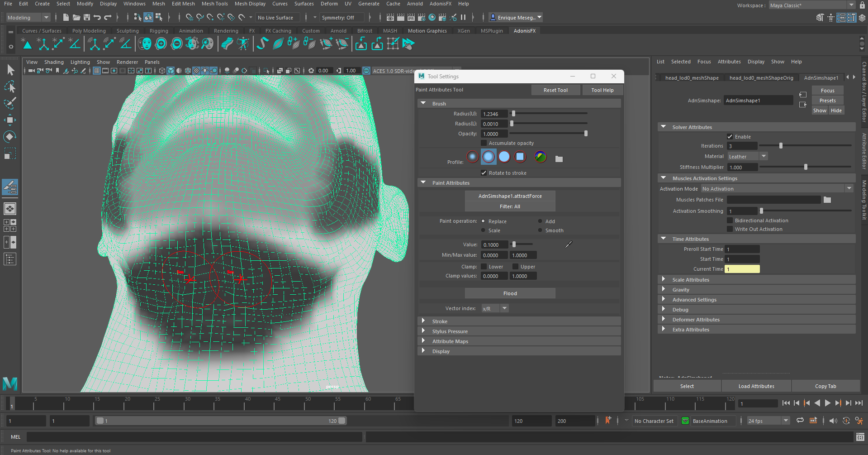Image resolution: width=868 pixels, height=455 pixels.
Task: Click the Reset Tool button
Action: (x=555, y=90)
